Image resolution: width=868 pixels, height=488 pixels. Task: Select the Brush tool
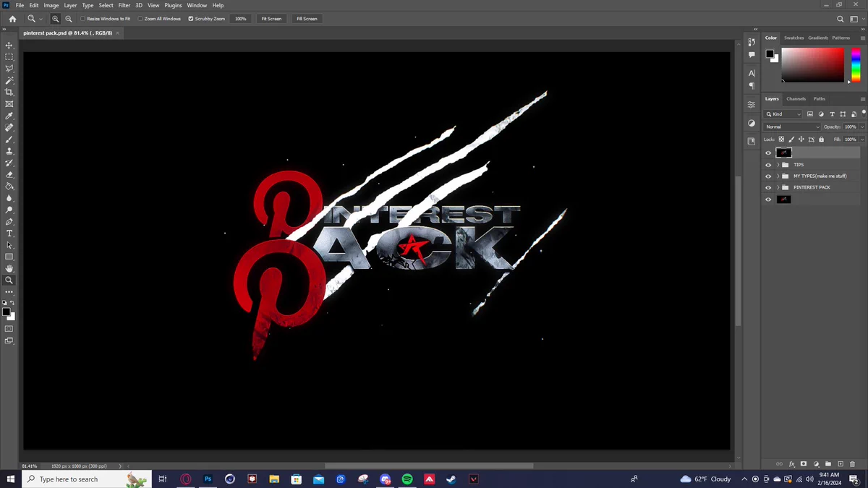click(x=9, y=140)
